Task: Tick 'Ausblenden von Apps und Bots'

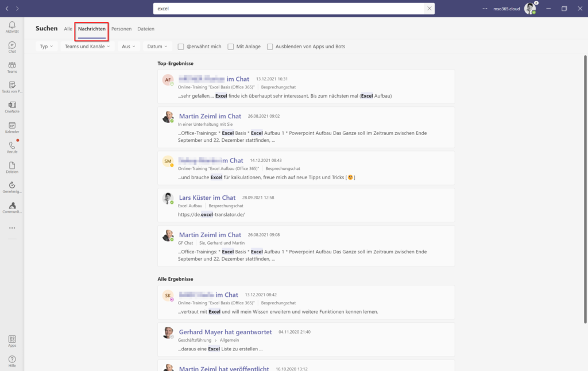Action: click(x=270, y=47)
